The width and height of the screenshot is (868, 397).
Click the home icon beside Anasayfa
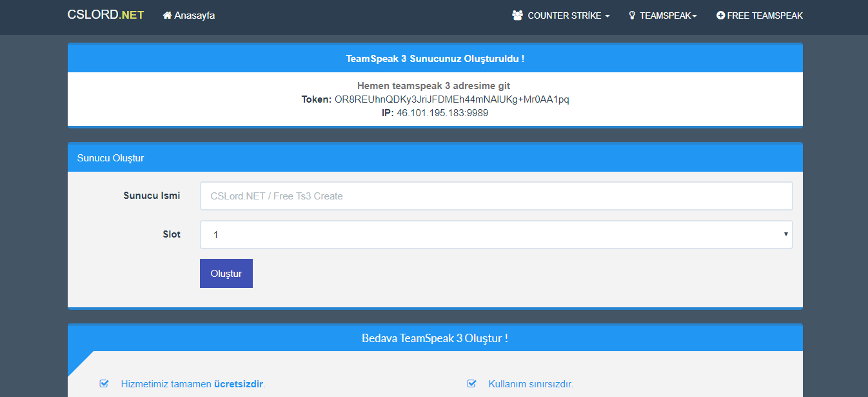click(x=167, y=15)
